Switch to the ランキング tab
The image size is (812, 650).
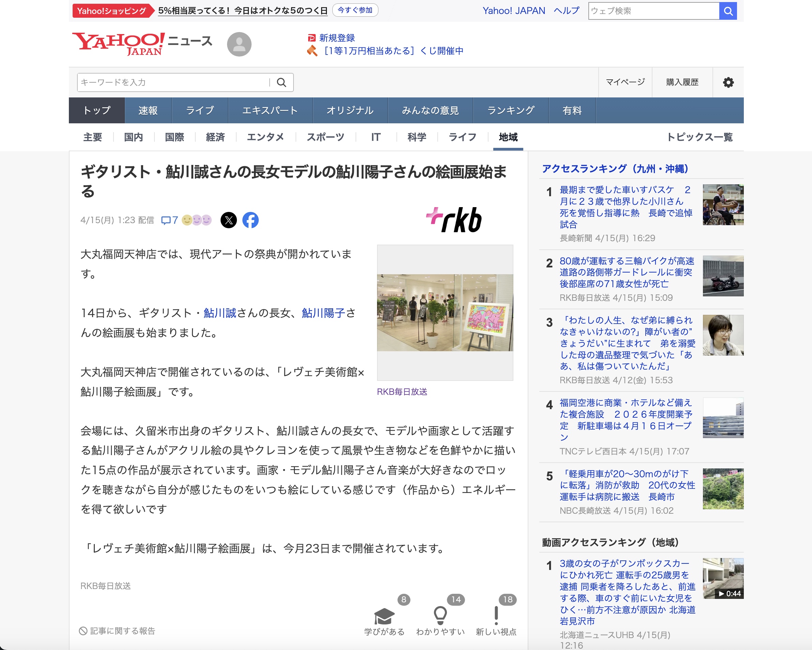510,110
